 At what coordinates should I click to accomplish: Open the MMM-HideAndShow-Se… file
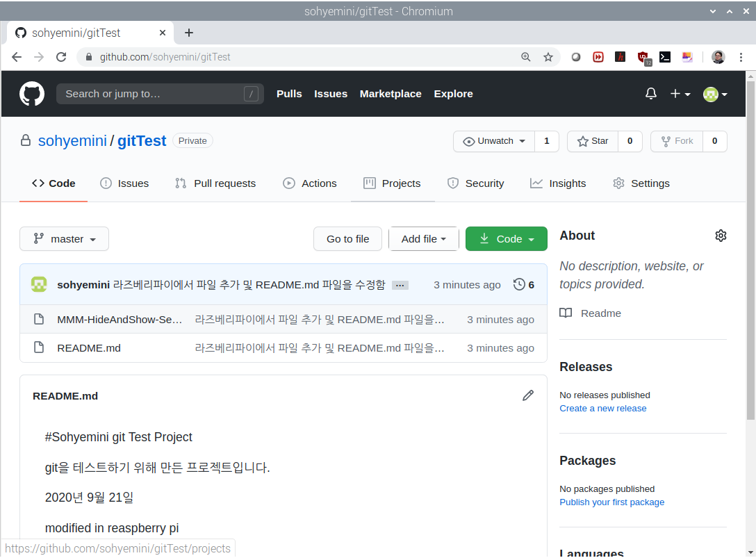click(x=120, y=319)
